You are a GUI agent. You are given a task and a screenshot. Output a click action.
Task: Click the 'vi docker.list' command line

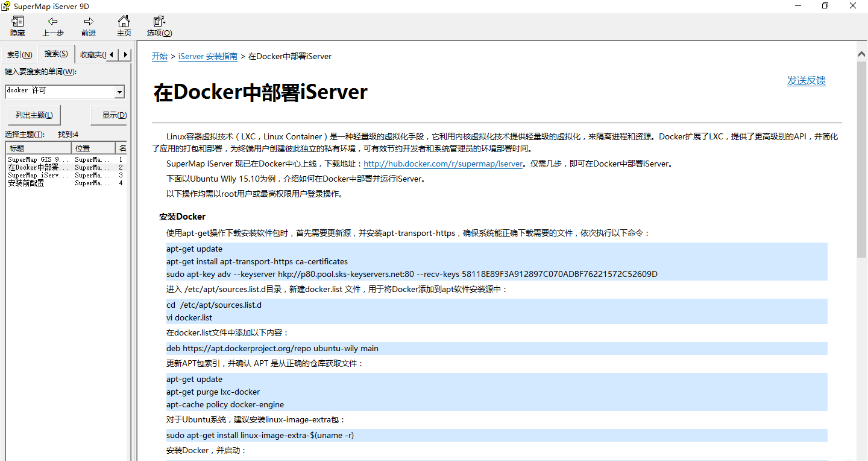(x=189, y=317)
